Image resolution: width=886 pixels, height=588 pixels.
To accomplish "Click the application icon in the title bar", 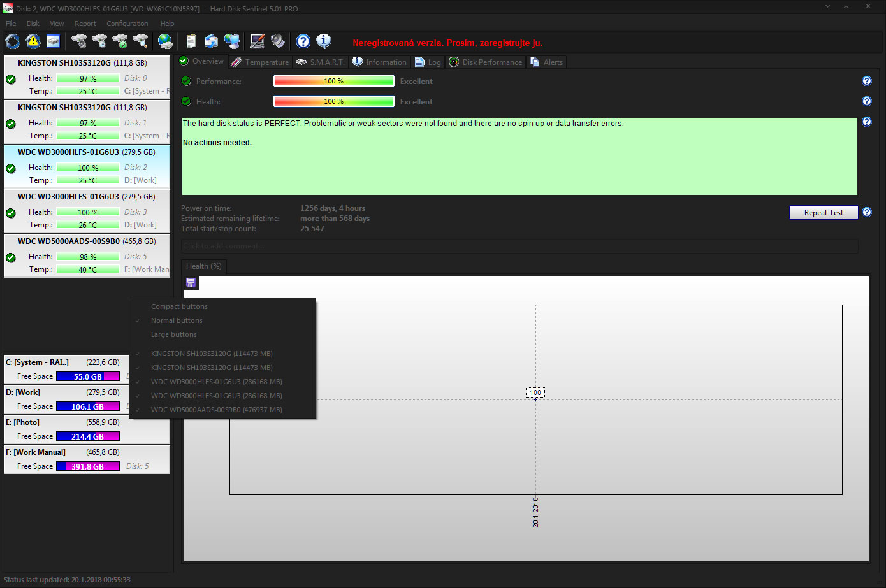I will click(8, 8).
